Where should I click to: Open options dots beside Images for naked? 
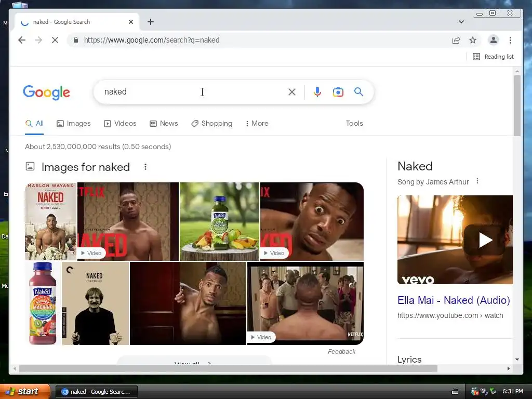tap(145, 167)
